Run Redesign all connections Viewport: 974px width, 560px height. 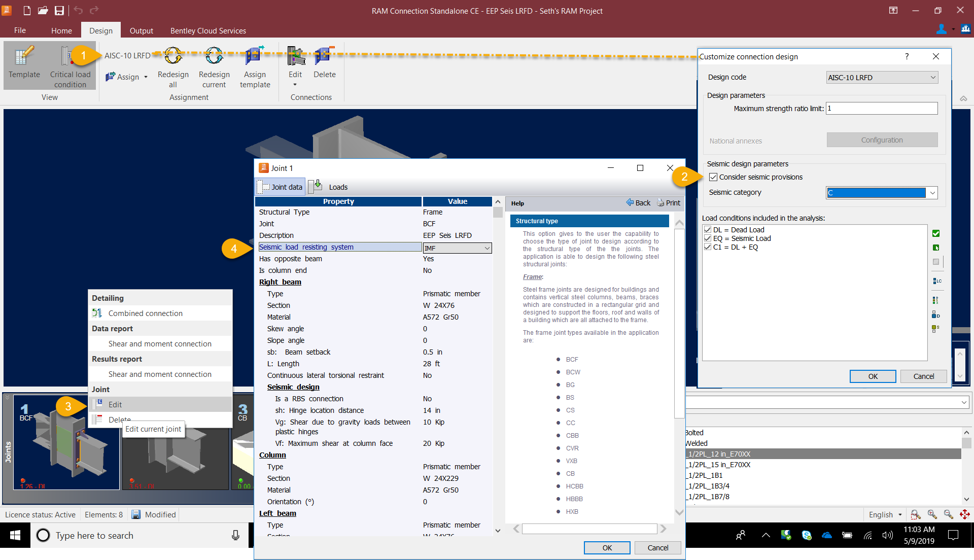(173, 67)
